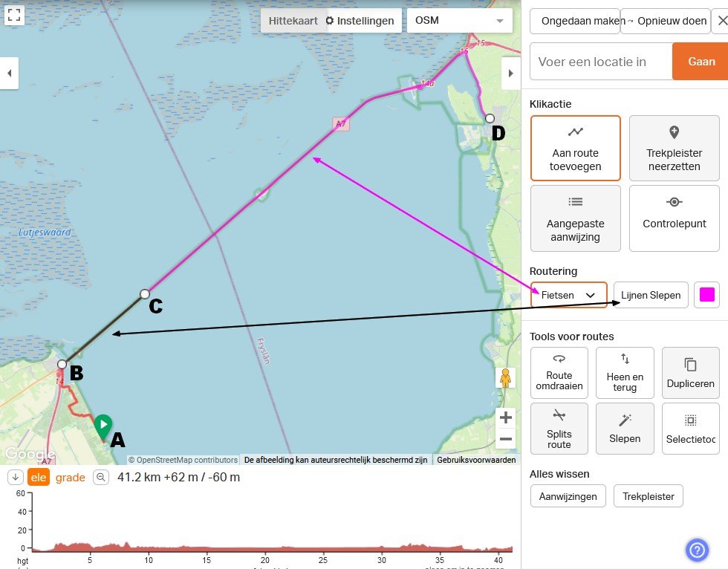
Task: Click the location search input field
Action: click(600, 62)
